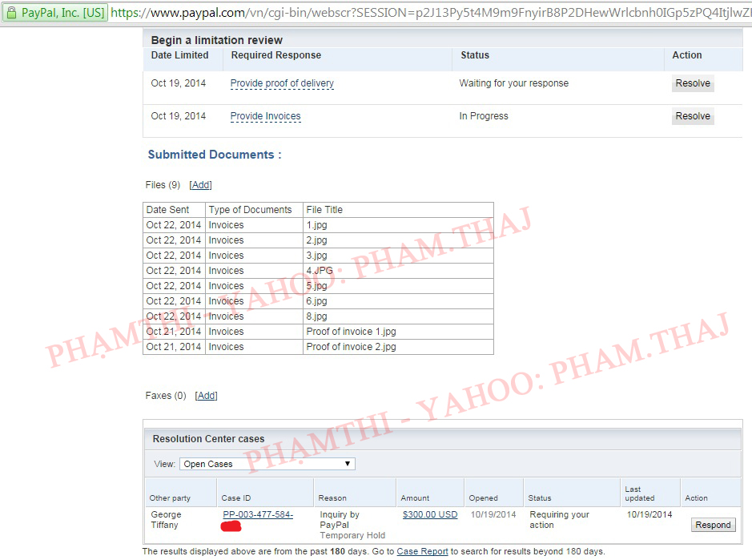Click the Required Response column header
The width and height of the screenshot is (752, 560).
pyautogui.click(x=276, y=55)
